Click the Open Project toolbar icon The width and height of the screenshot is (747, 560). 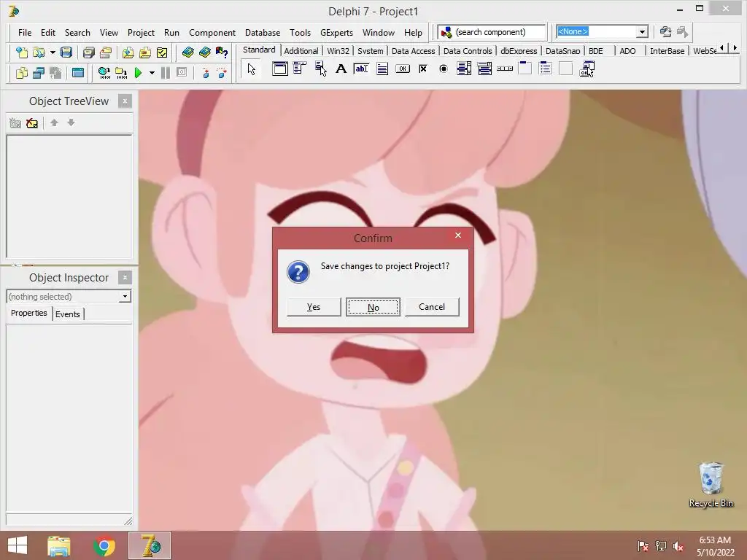pyautogui.click(x=106, y=52)
